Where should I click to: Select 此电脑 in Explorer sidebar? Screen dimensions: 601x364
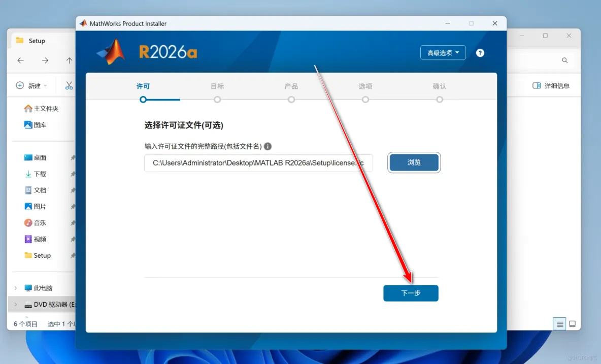point(39,288)
